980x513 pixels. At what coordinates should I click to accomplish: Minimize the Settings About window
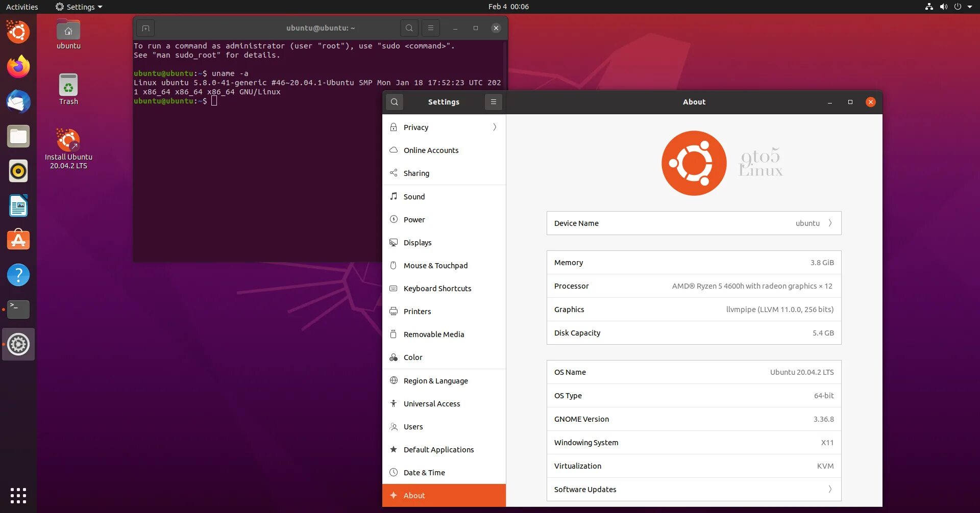[830, 102]
